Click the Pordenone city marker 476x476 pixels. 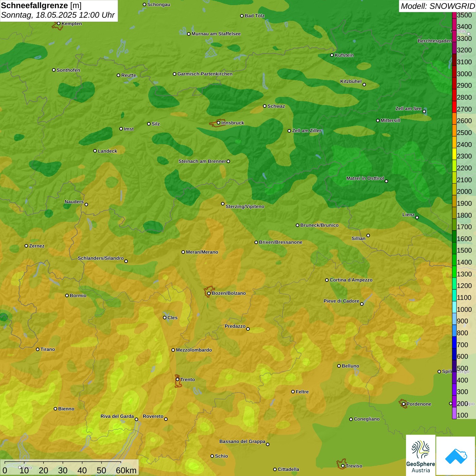point(404,404)
